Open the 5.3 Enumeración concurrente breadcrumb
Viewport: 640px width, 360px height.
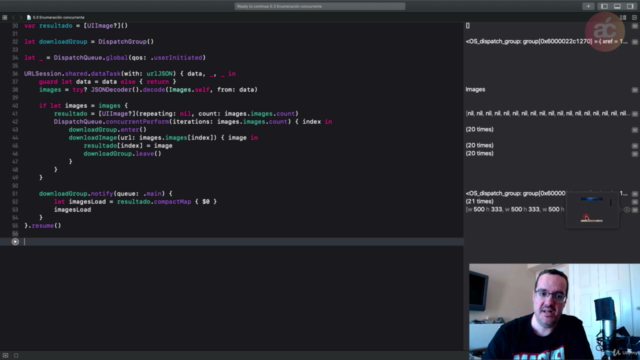pyautogui.click(x=56, y=17)
